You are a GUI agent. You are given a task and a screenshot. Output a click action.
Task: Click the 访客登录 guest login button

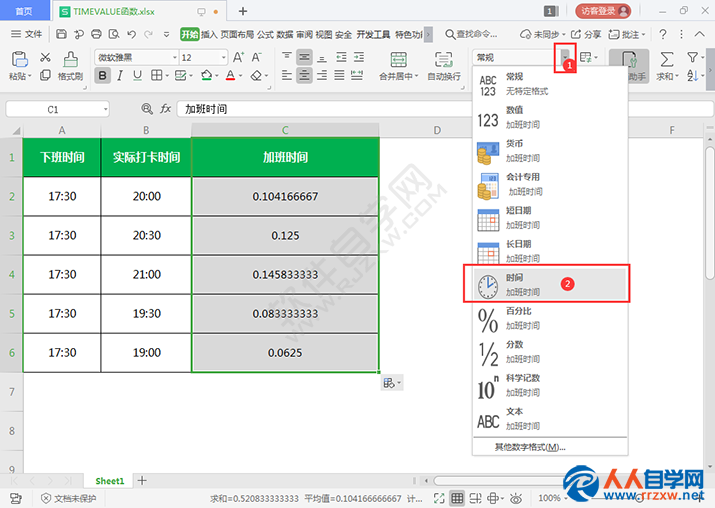tap(603, 11)
